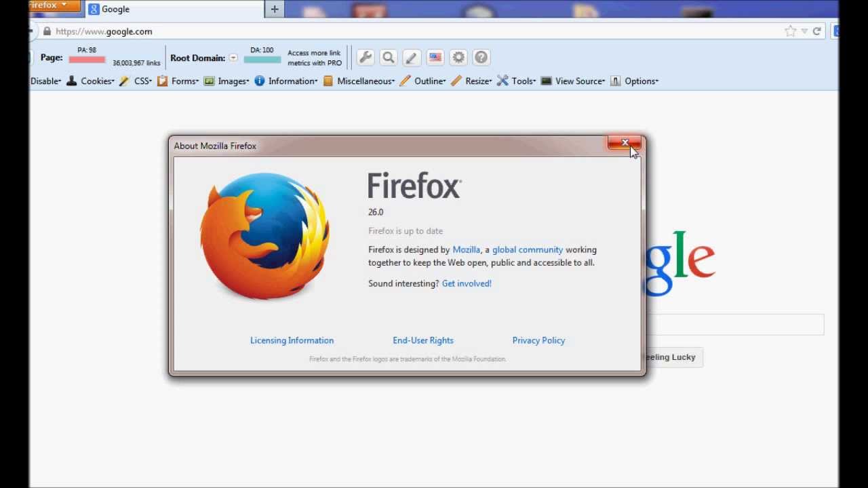
Task: Open the End-User Rights link
Action: coord(423,340)
